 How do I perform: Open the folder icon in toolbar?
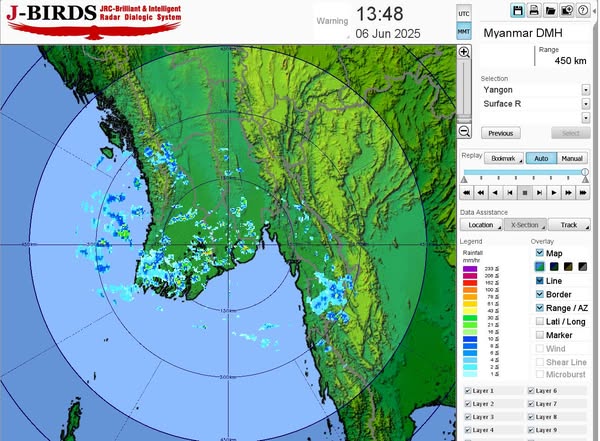[550, 10]
